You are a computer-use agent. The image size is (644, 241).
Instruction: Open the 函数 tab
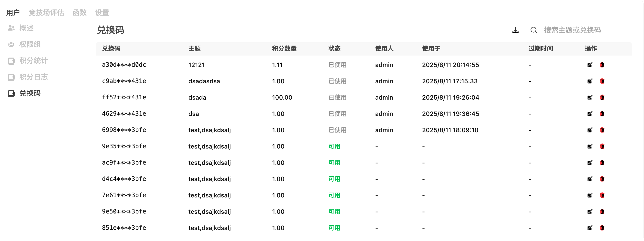(x=80, y=13)
